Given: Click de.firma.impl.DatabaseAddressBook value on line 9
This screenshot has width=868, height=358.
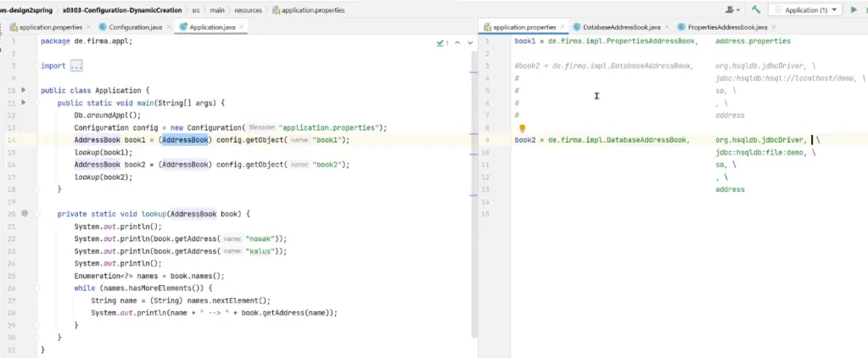Looking at the screenshot, I should [619, 140].
